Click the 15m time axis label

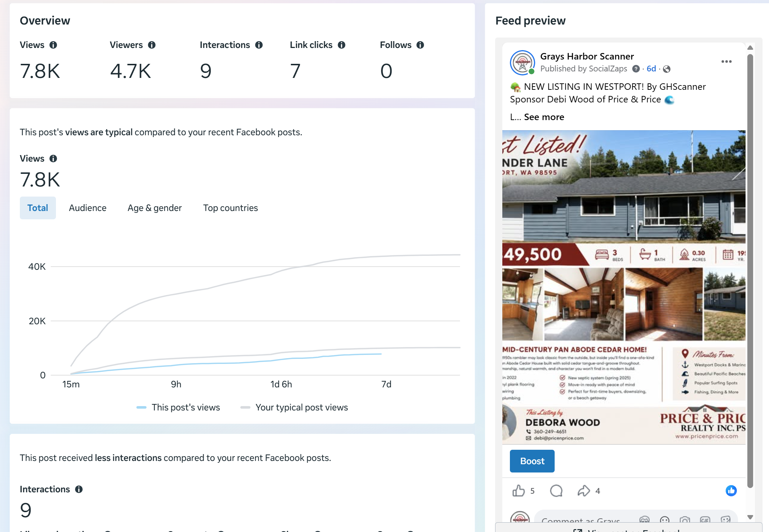[x=71, y=384]
